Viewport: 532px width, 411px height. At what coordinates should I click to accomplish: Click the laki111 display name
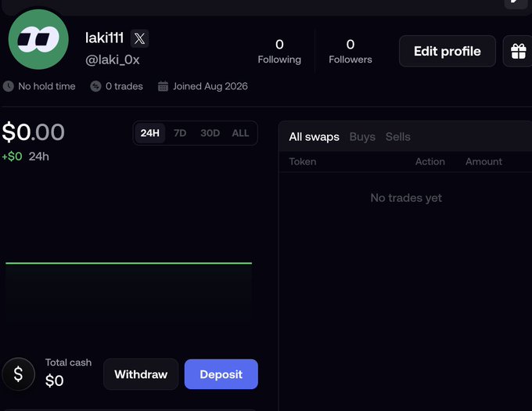point(105,38)
